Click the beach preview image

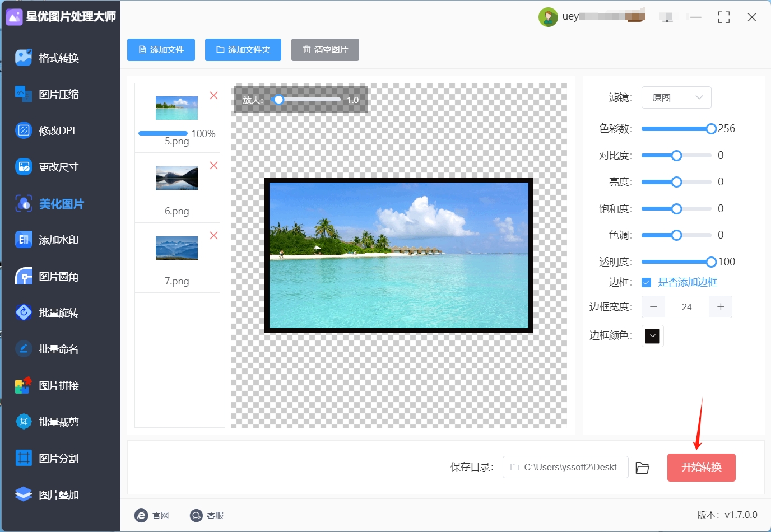point(399,255)
